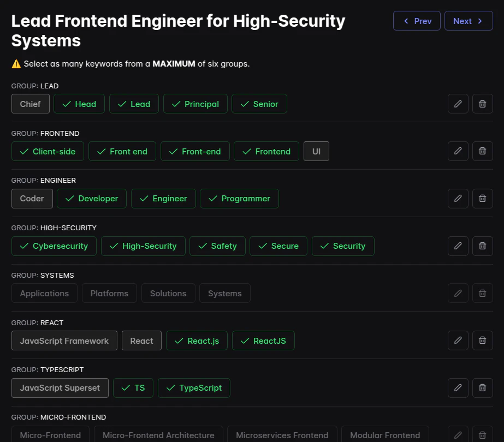
Task: Go to the Next job title
Action: pos(469,21)
